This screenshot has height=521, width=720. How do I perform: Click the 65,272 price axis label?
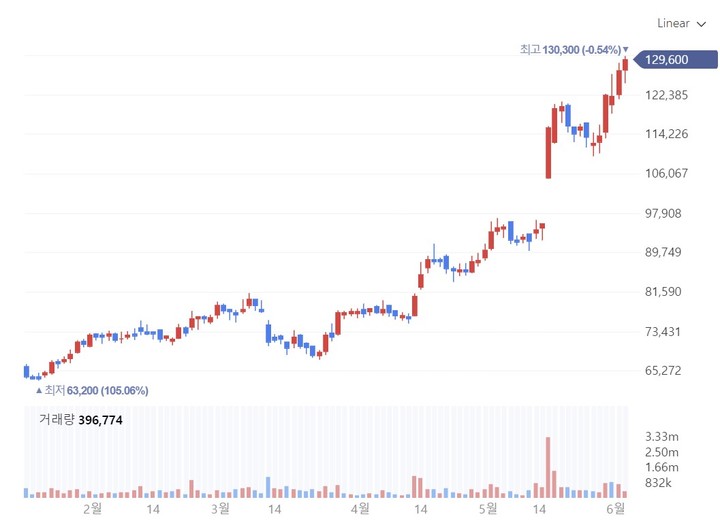coord(664,371)
